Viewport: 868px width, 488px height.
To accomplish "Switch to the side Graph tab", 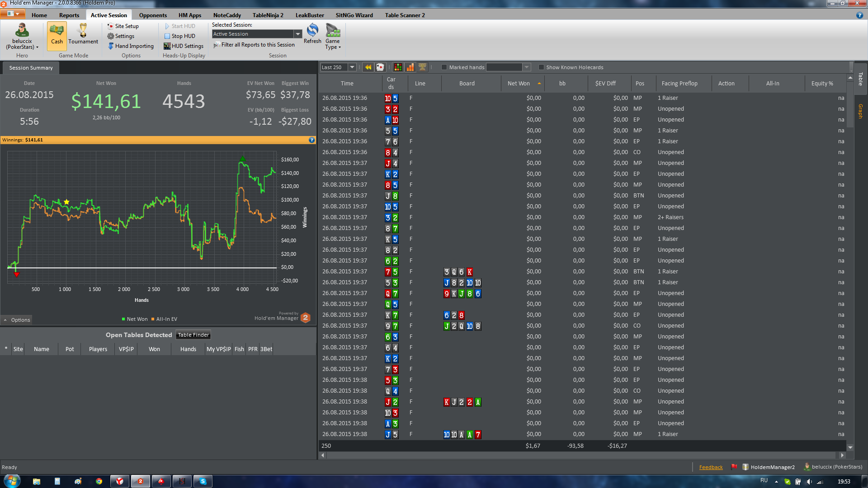I will 861,111.
